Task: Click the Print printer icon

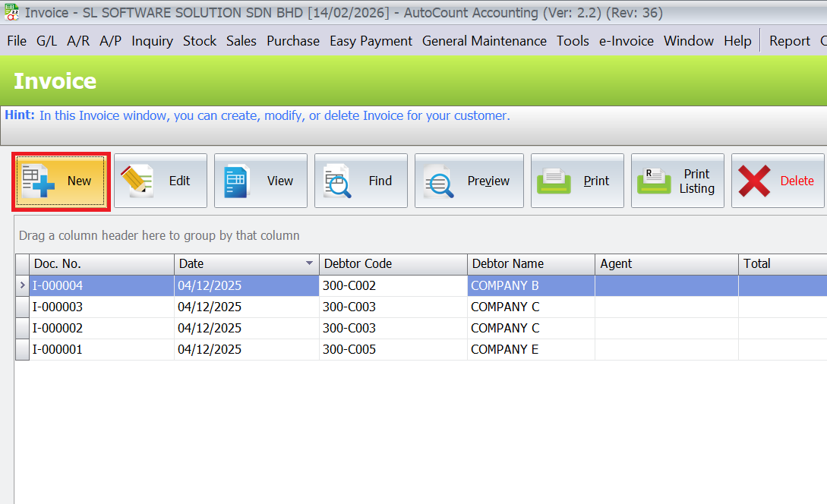Action: click(554, 181)
